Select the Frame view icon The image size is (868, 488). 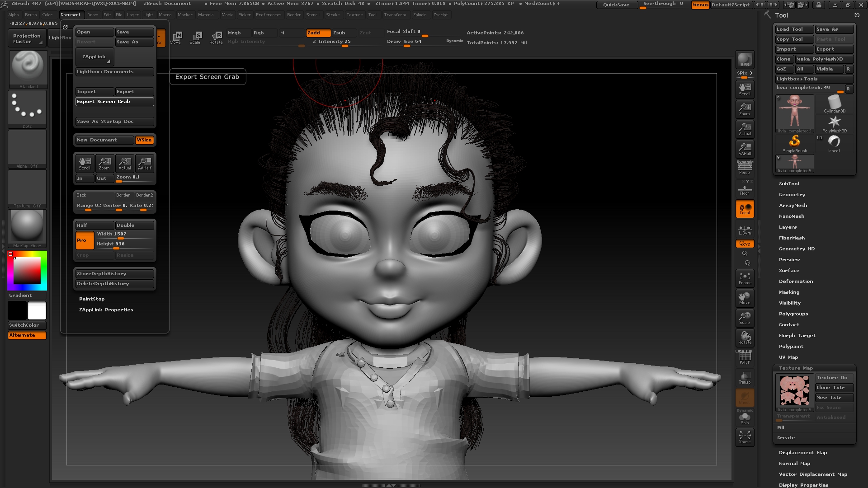(745, 278)
